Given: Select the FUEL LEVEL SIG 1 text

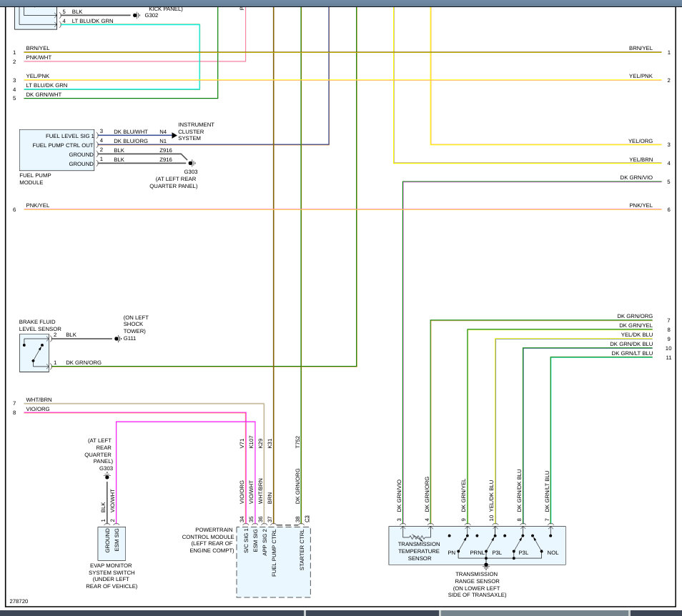Looking at the screenshot, I should coord(69,136).
